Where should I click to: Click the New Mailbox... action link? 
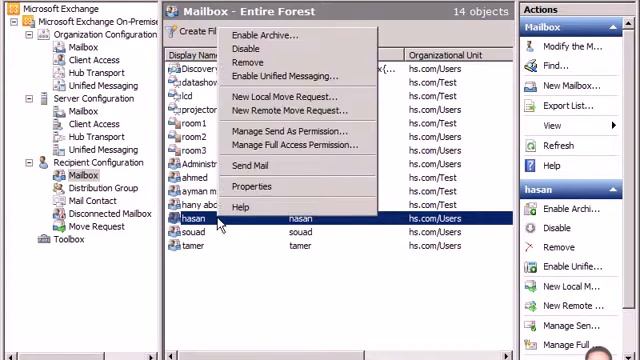pos(571,86)
